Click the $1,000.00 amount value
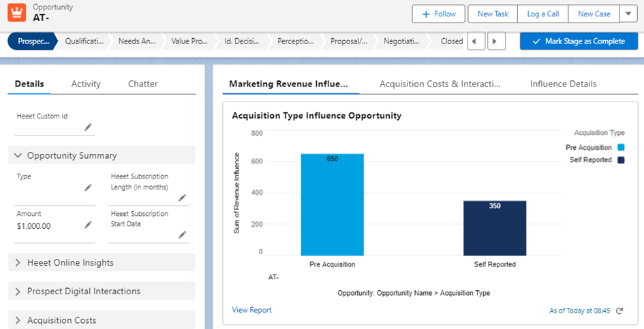 [x=33, y=226]
